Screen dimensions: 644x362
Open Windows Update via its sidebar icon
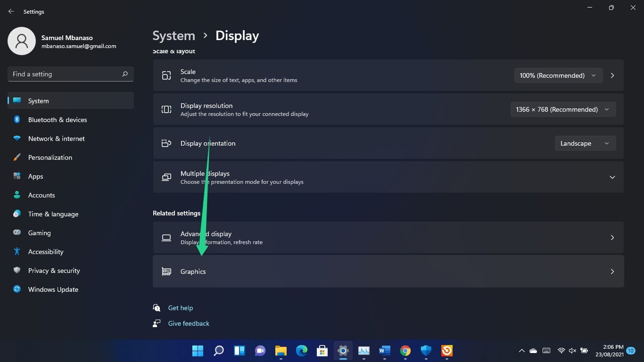pyautogui.click(x=17, y=289)
